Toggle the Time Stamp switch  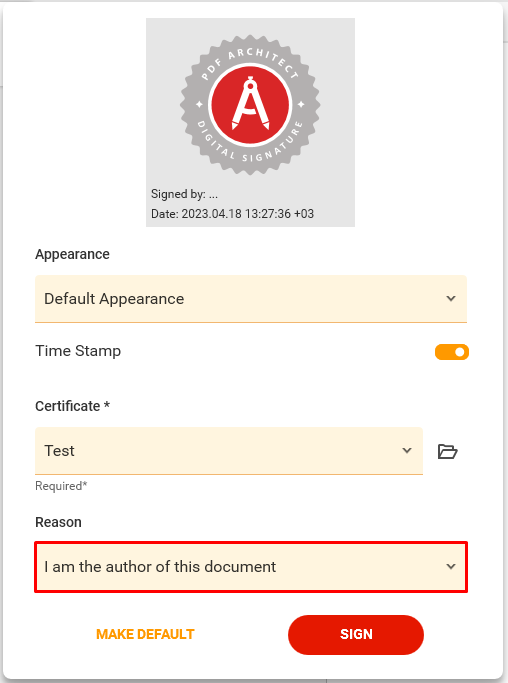452,352
